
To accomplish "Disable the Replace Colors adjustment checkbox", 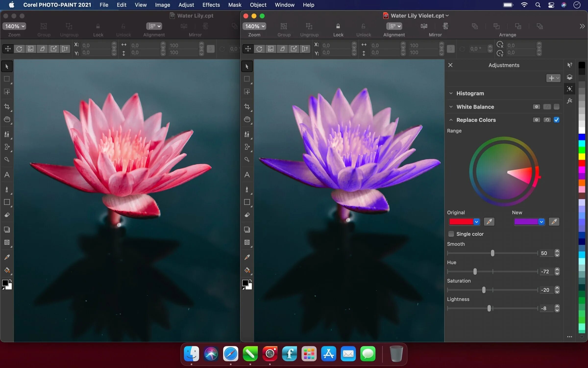I will [556, 120].
